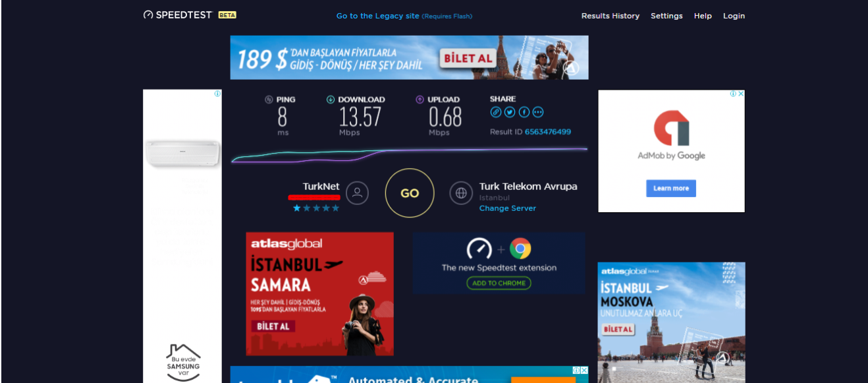Click the Istanbul server location text
The width and height of the screenshot is (868, 383).
(x=495, y=198)
